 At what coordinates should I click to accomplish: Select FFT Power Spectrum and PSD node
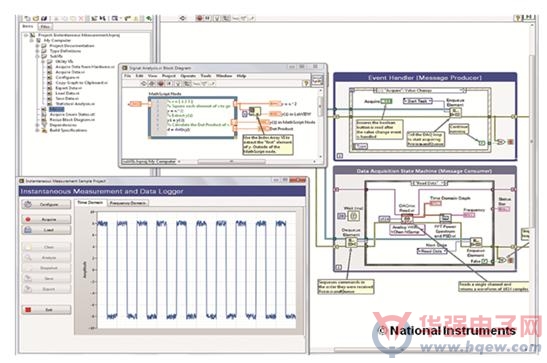[x=445, y=218]
